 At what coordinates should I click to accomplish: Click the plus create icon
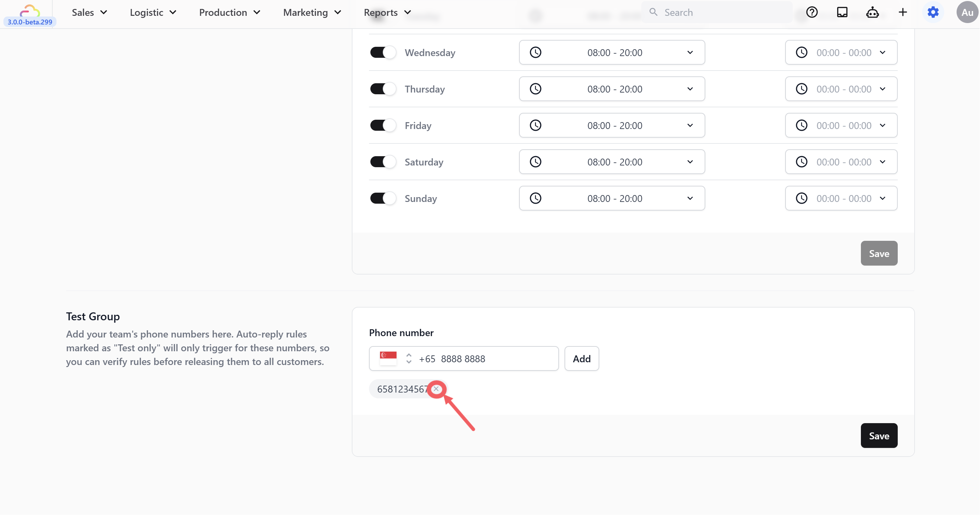pyautogui.click(x=903, y=12)
